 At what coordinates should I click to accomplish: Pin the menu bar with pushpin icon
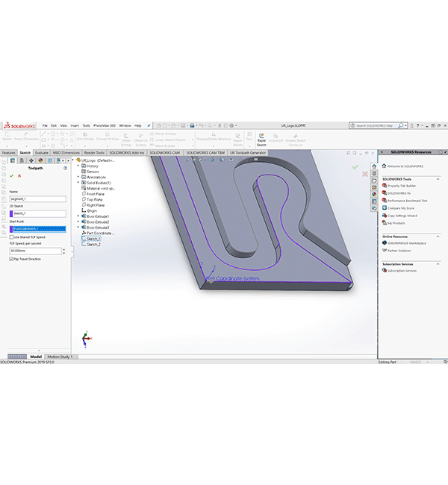pos(149,125)
